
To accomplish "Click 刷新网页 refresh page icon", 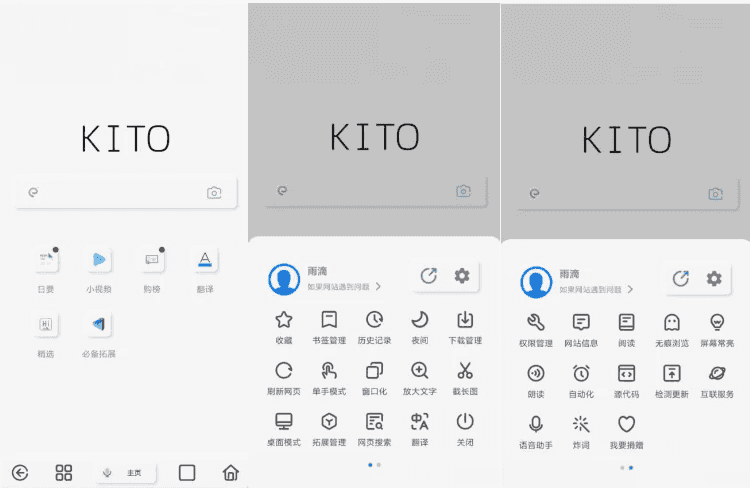I will (x=283, y=371).
